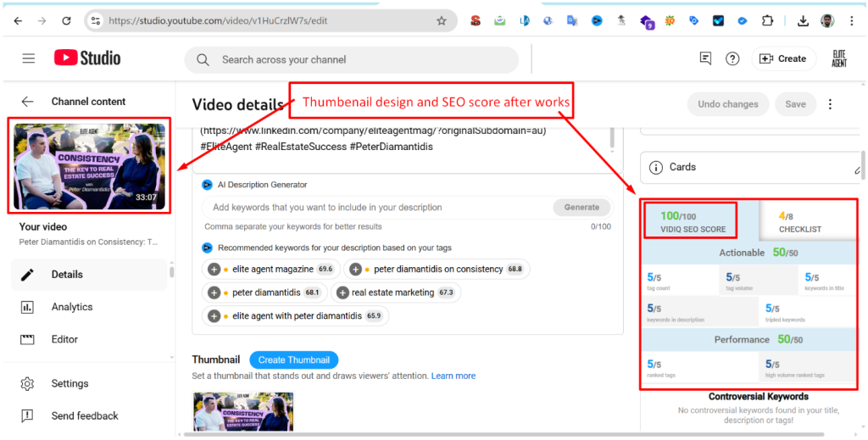Bookmark this page with star icon
Screen dimensions: 868x440
[441, 20]
